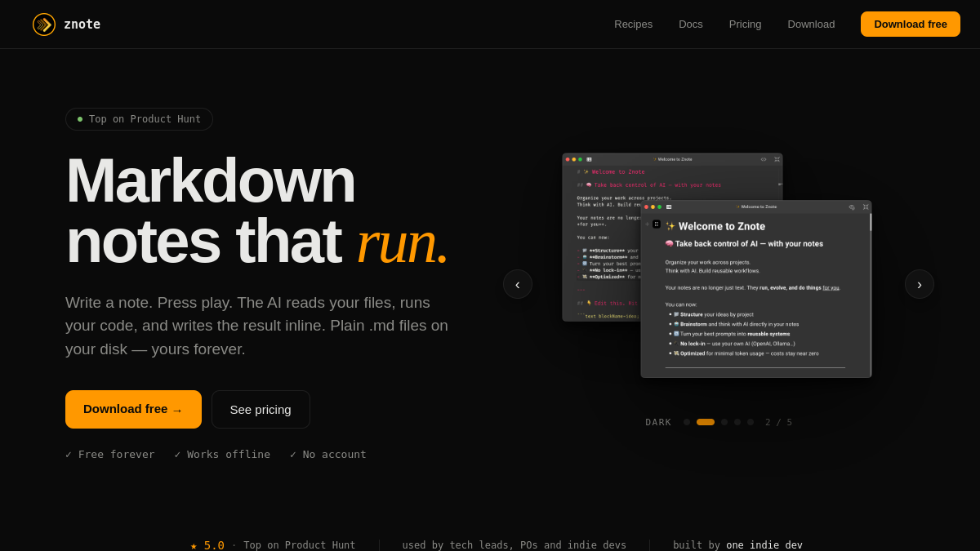Image resolution: width=980 pixels, height=551 pixels.
Task: Click fullscreen icon in front preview window
Action: click(866, 207)
